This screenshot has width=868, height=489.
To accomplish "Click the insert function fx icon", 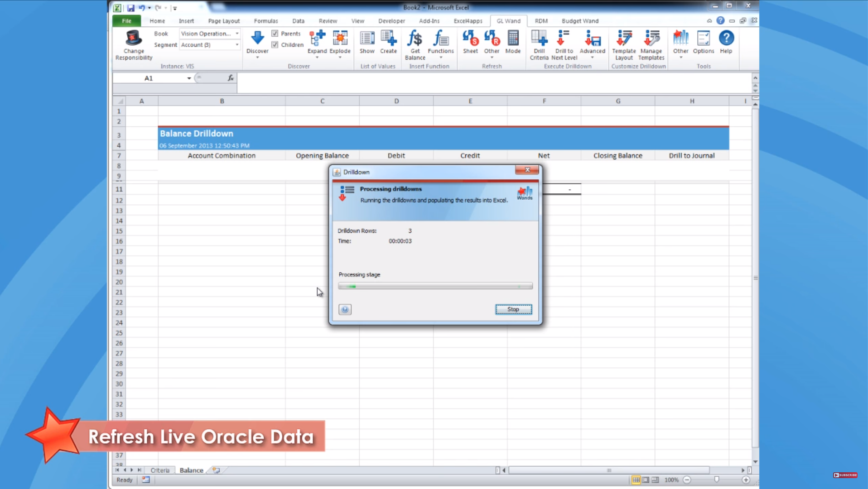I will pos(231,78).
